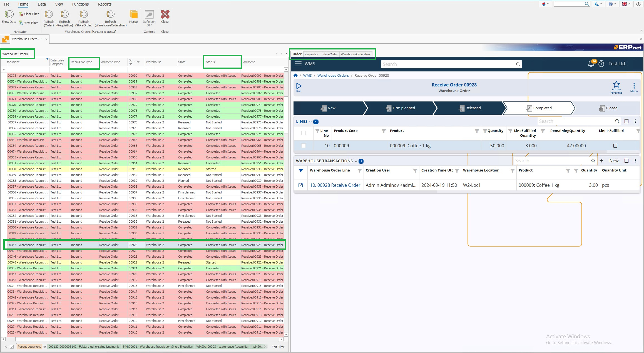Click Edit Filter at the grid bottom
Screen dimensions: 644x353
278,347
